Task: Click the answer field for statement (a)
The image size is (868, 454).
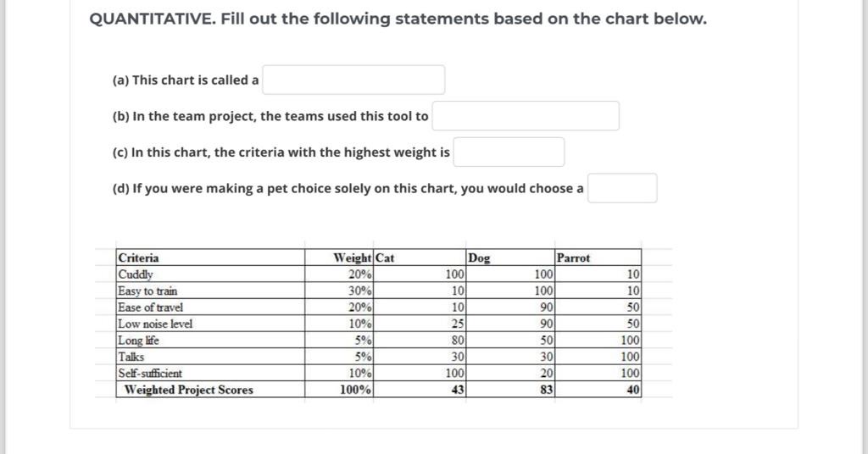Action: point(353,80)
